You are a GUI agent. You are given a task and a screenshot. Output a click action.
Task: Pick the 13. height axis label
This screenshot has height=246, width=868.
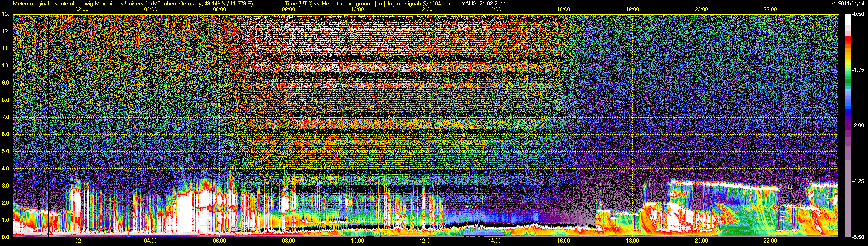(5, 14)
